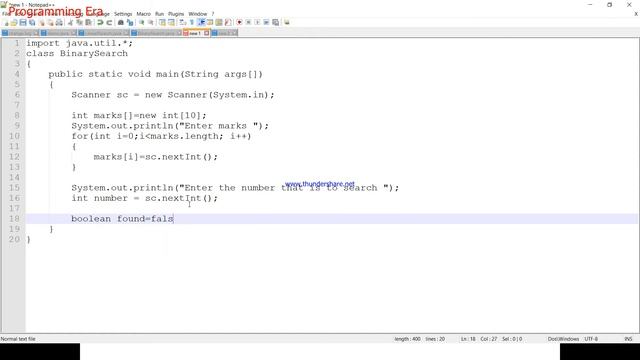This screenshot has width=640, height=360.
Task: Show the Document Map panel icon
Action: [x=219, y=22]
